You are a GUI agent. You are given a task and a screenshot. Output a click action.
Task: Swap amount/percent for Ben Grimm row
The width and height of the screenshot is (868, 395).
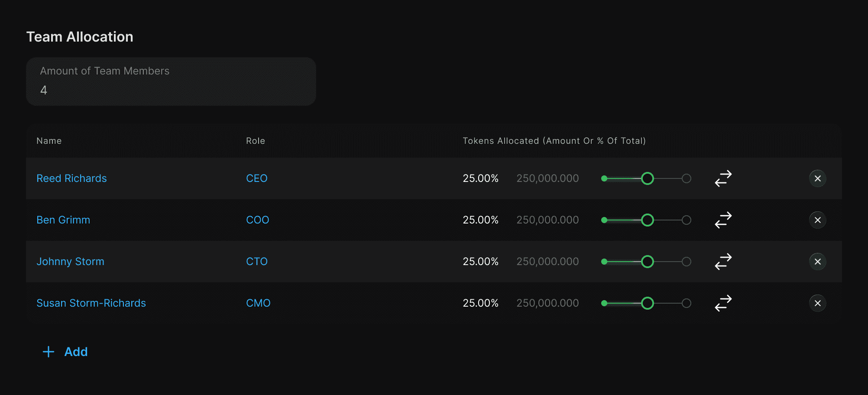(x=723, y=220)
